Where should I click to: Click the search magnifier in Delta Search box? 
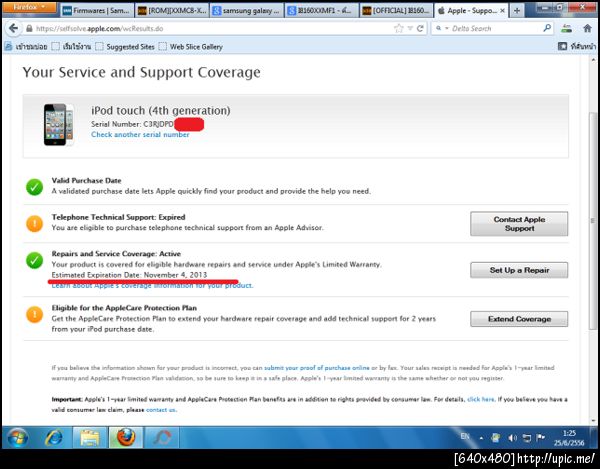[547, 28]
